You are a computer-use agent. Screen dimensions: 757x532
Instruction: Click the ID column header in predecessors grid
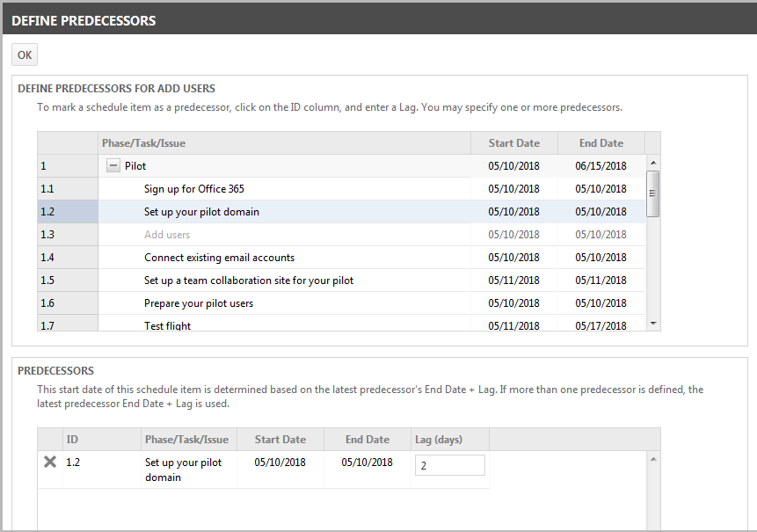tap(73, 440)
